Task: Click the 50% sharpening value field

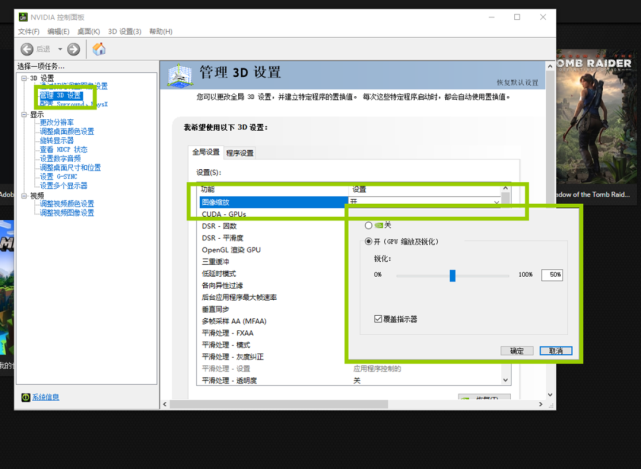Action: tap(552, 275)
